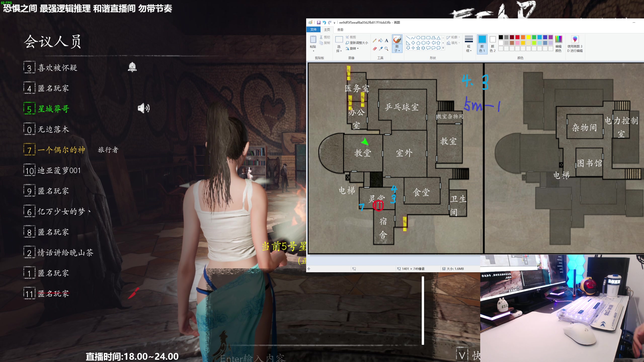Select player 10 迪亚菠萝001 in meeting list
The width and height of the screenshot is (644, 362).
52,170
